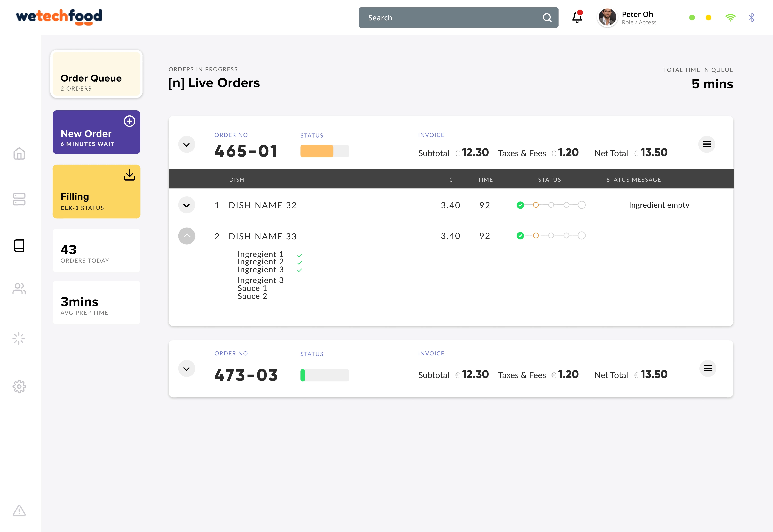Click the notification bell icon
This screenshot has height=532, width=773.
[577, 17]
